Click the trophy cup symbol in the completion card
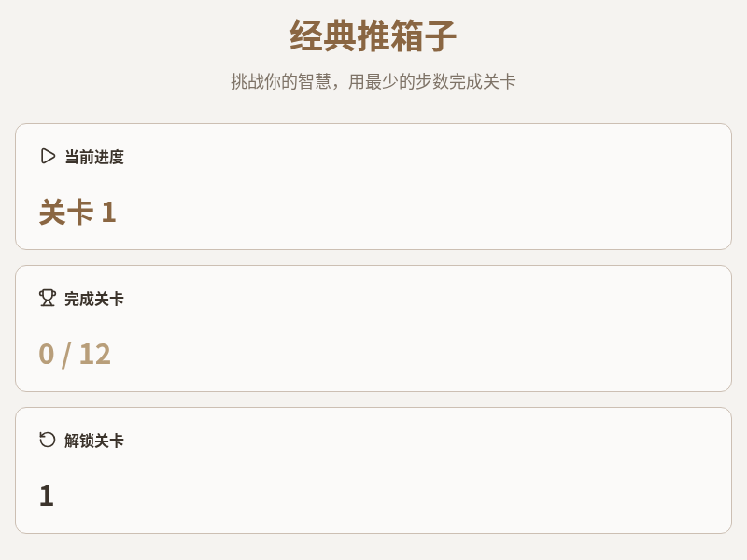The image size is (747, 560). [x=47, y=299]
